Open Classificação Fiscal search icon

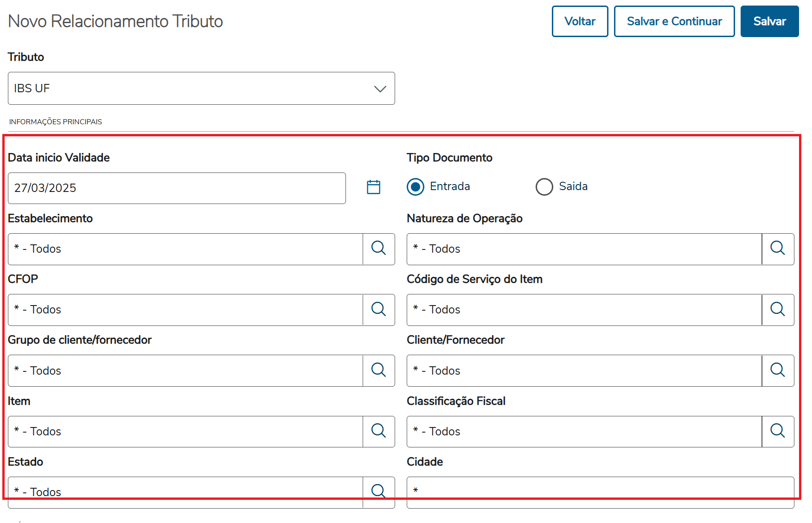(777, 431)
